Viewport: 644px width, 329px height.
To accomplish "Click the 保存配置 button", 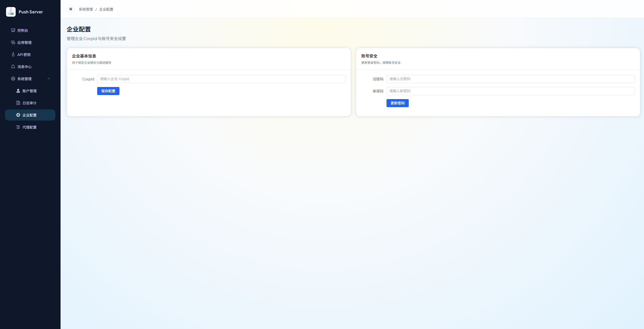I will point(108,91).
